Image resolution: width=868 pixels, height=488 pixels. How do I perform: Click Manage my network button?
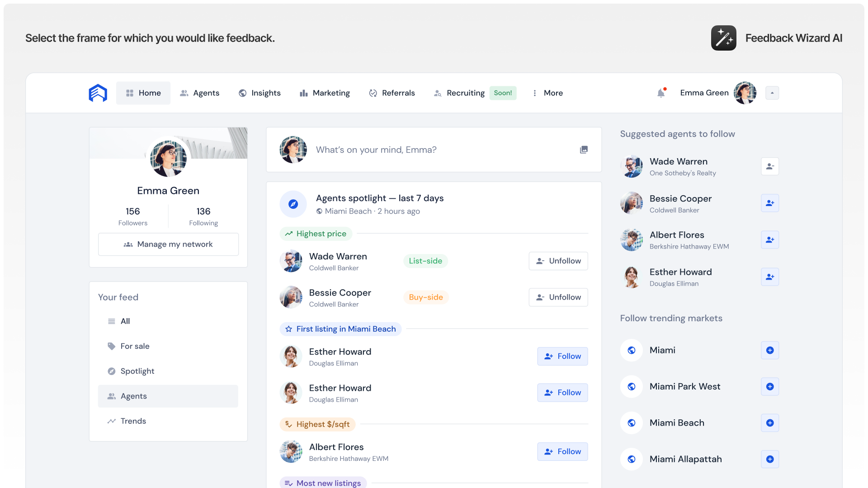pyautogui.click(x=168, y=244)
